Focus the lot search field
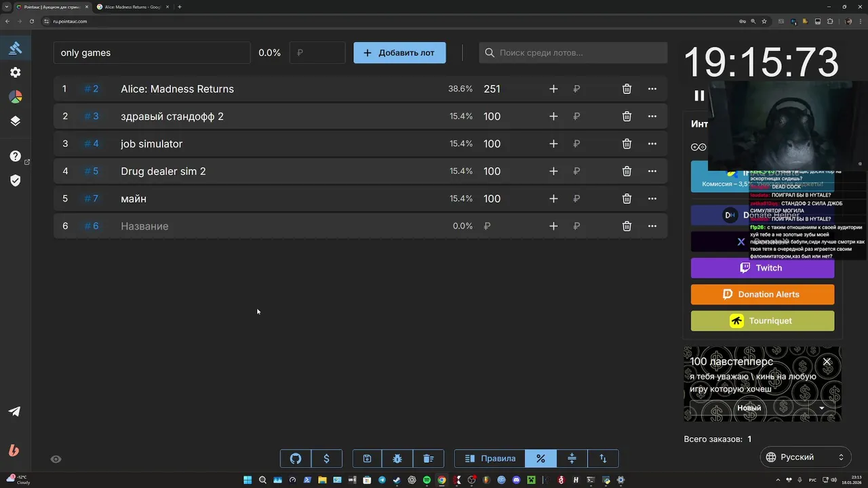868x488 pixels. [573, 53]
